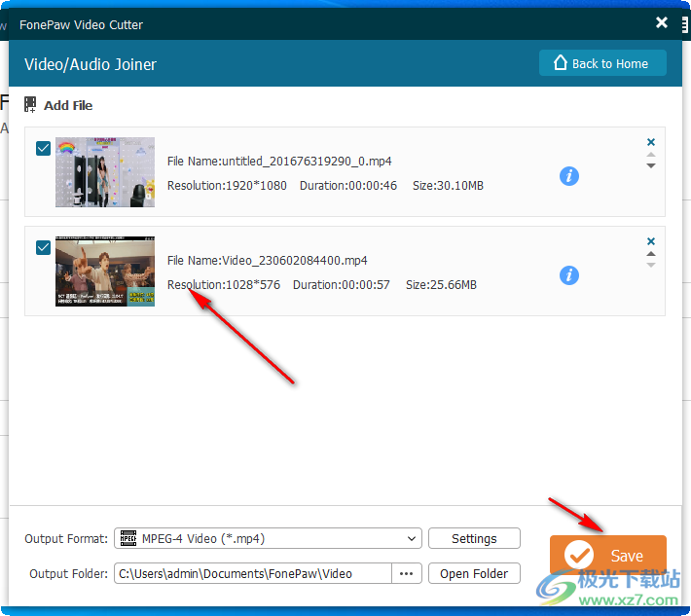Move untitled_201676319290_0.mp4 up in order
Screen dimensions: 691x616
[651, 155]
